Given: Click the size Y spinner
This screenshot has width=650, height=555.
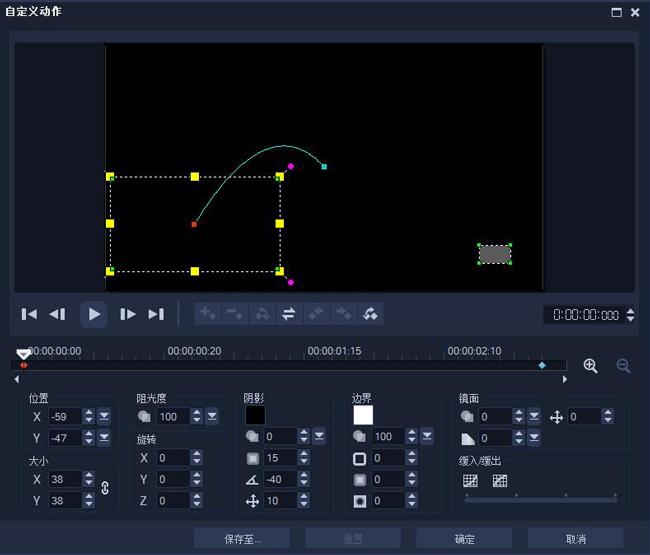Looking at the screenshot, I should pyautogui.click(x=89, y=501).
